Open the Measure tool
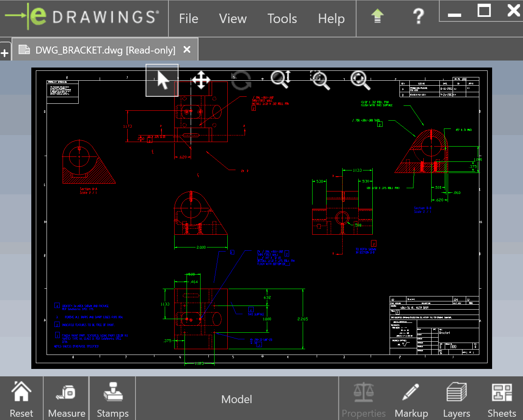523x420 pixels. click(66, 399)
